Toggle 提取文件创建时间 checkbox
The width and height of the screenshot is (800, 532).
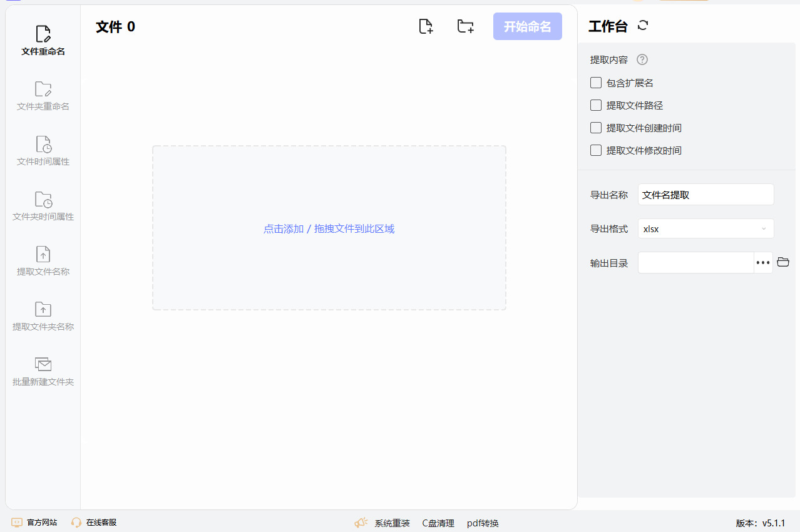596,128
